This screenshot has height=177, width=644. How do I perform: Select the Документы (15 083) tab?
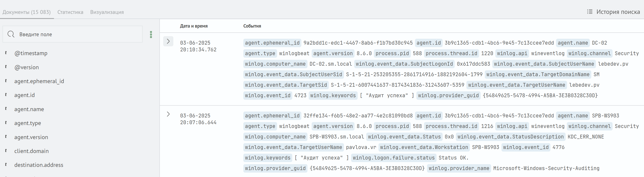pos(27,12)
